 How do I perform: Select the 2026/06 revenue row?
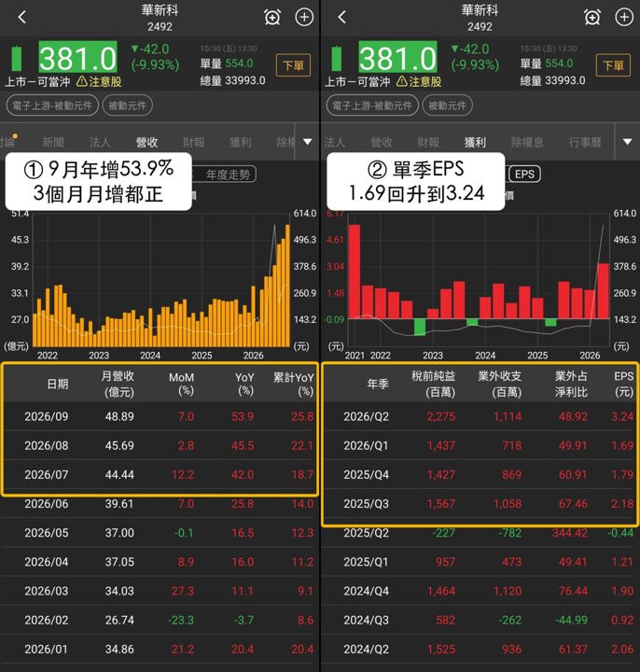point(160,504)
